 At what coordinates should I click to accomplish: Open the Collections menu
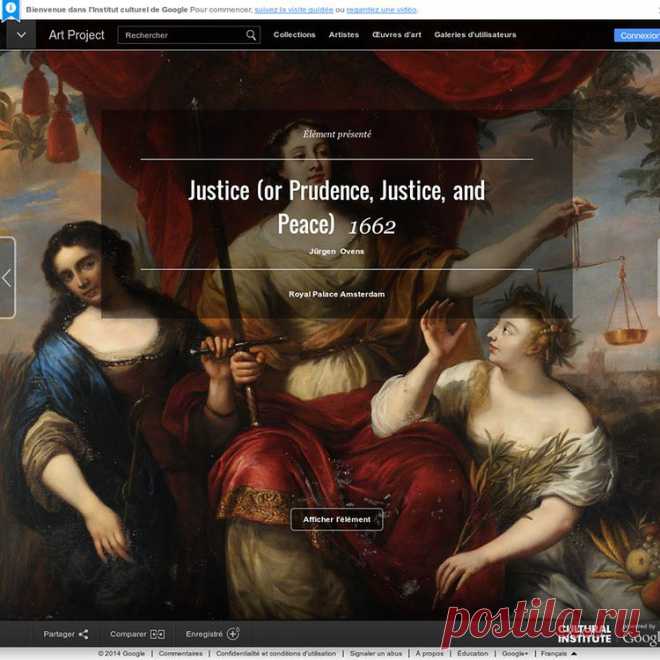[294, 35]
